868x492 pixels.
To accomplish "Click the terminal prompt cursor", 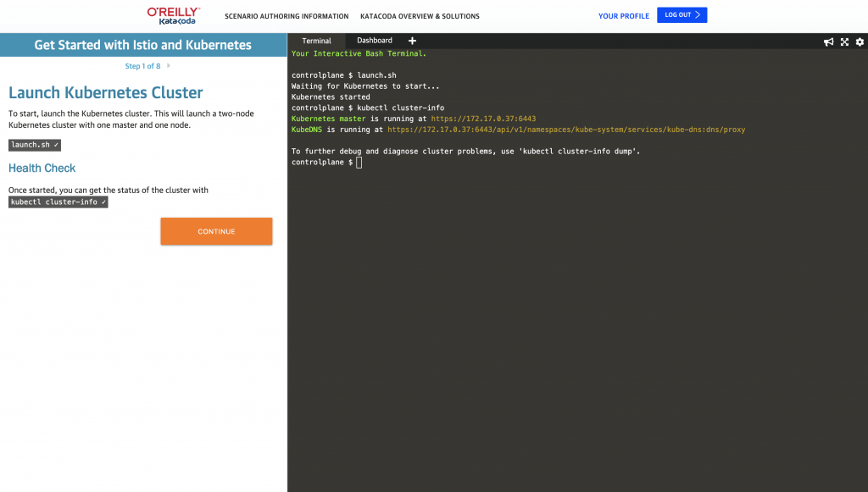I will click(x=359, y=163).
